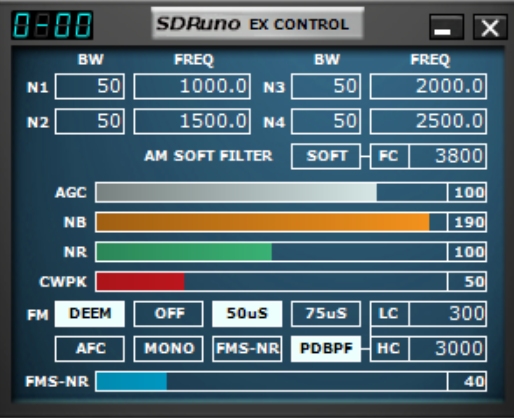Click the AM SOFT filter button

click(326, 156)
